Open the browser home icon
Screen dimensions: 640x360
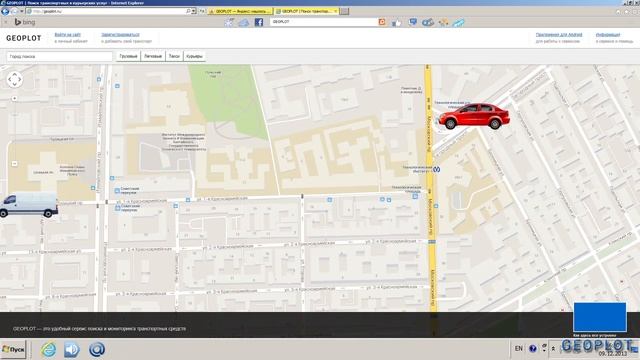[618, 11]
